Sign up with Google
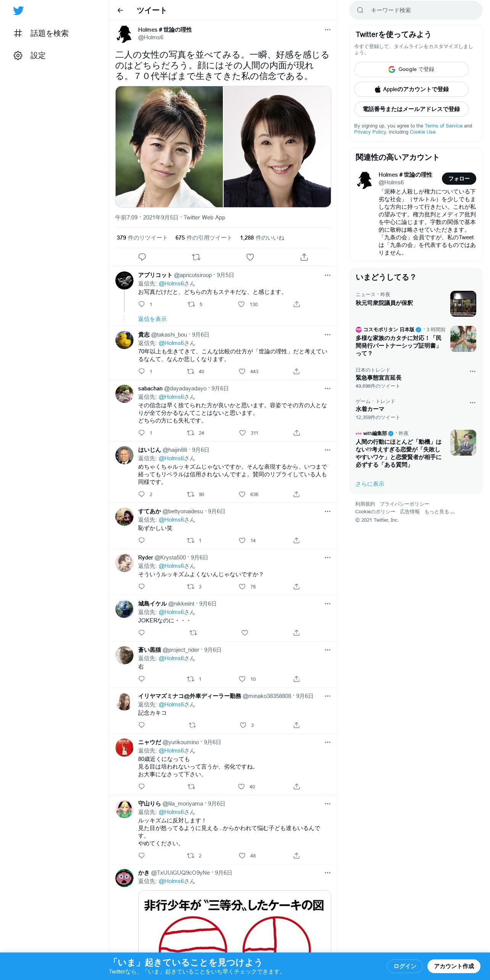The width and height of the screenshot is (490, 980). pos(411,69)
